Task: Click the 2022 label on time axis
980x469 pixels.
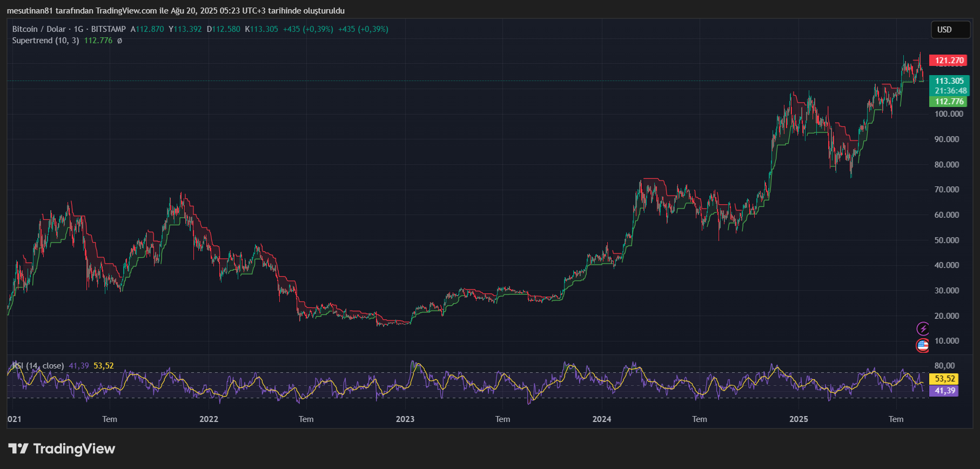Action: tap(209, 419)
